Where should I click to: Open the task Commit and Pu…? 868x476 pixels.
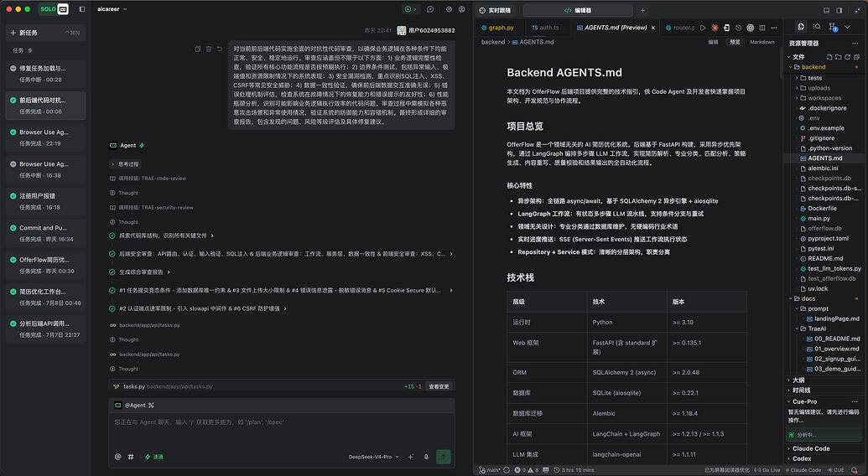pos(45,233)
